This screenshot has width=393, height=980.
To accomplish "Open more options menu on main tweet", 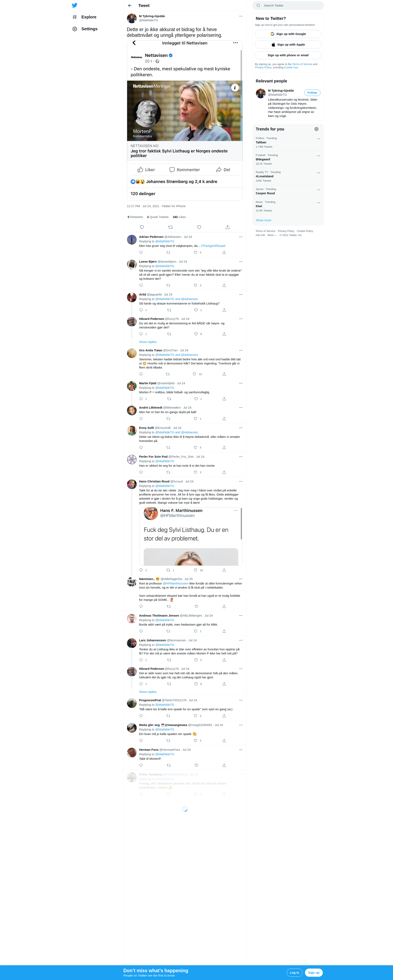I will (241, 16).
